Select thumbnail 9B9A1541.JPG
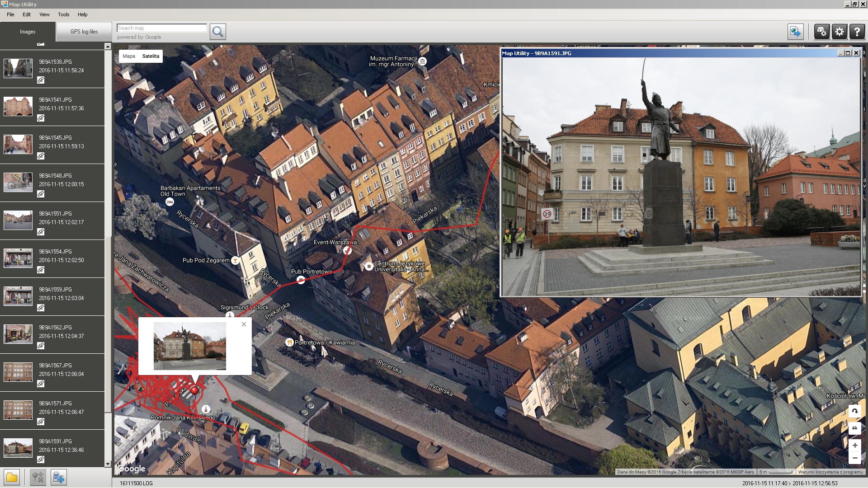Screen dimensions: 868x488 pos(18,106)
